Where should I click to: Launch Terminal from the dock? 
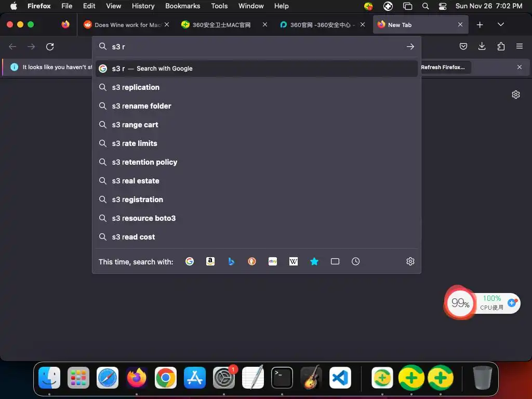[282, 378]
